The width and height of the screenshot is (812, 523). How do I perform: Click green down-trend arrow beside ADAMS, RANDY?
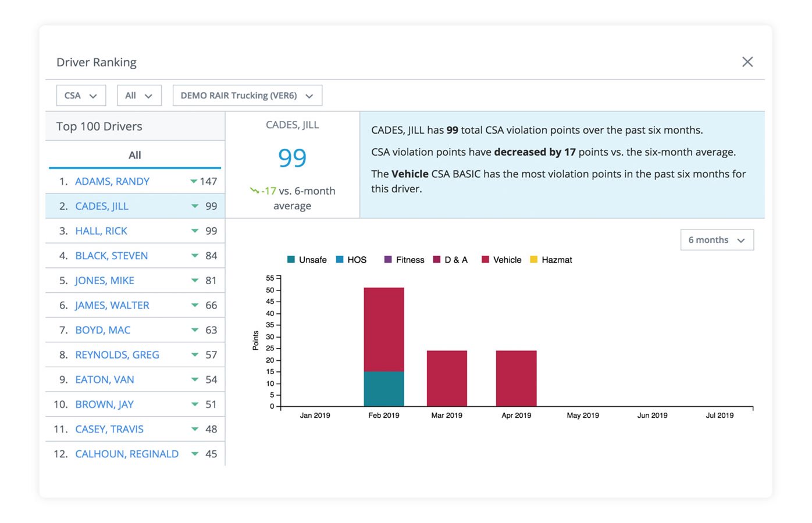(194, 181)
